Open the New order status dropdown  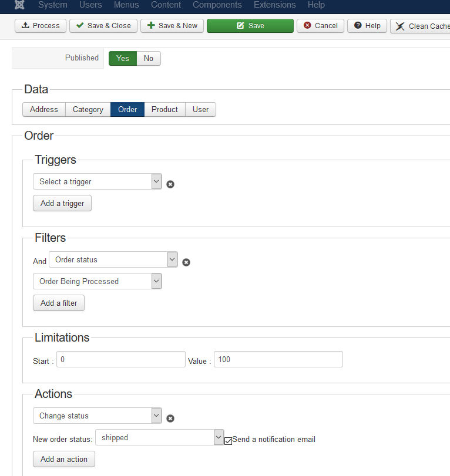[x=160, y=437]
